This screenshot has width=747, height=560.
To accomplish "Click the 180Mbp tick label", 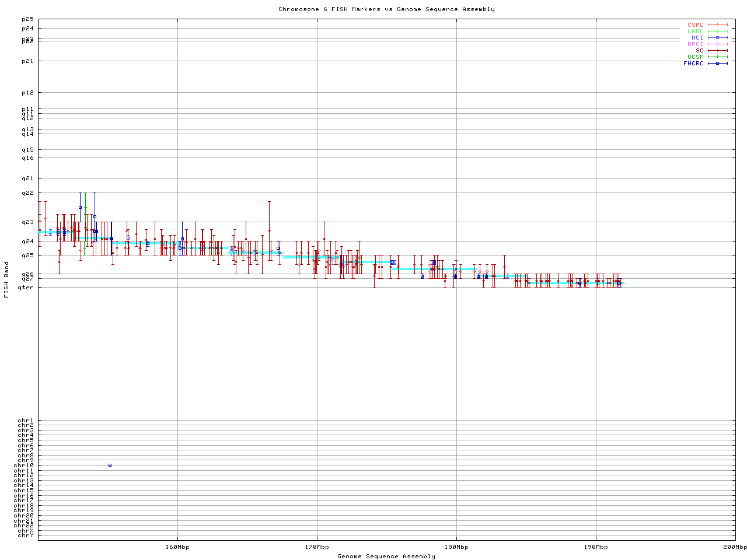I will pos(456,547).
